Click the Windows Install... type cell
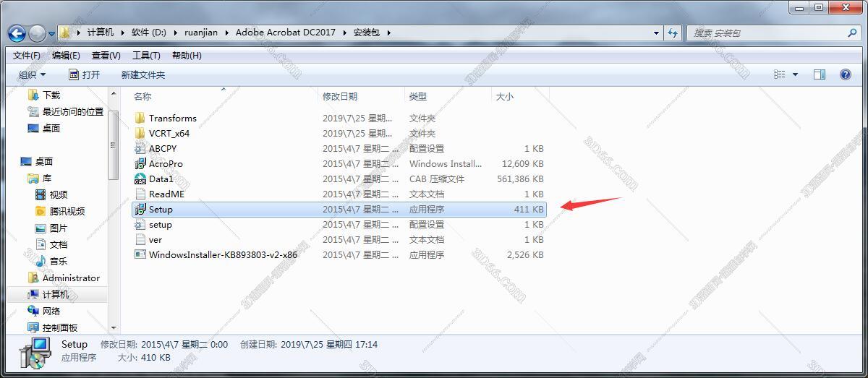Image resolution: width=868 pixels, height=378 pixels. click(446, 163)
